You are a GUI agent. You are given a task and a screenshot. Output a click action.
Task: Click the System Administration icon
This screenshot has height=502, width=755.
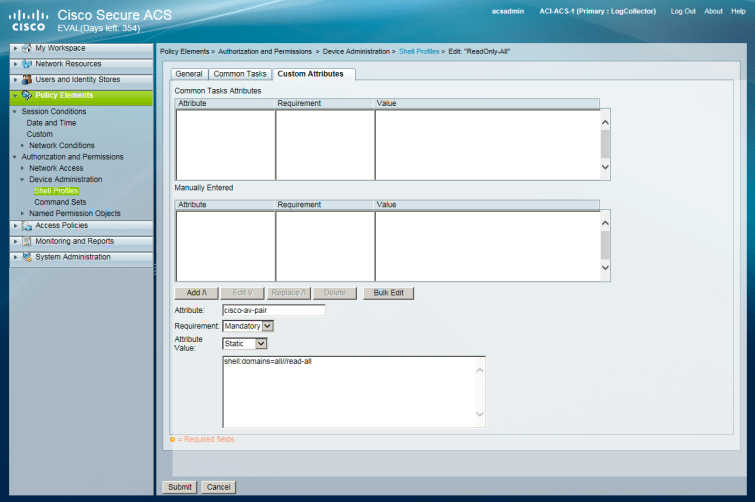coord(26,257)
